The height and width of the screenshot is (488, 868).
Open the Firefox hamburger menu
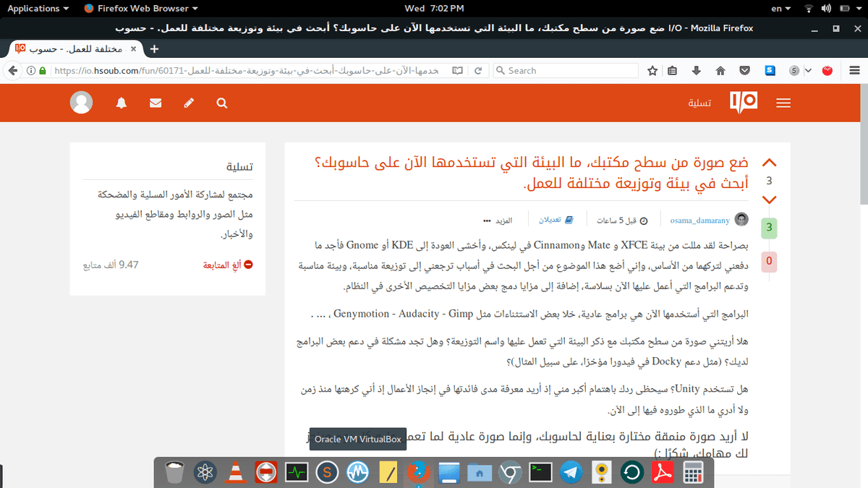tap(854, 70)
